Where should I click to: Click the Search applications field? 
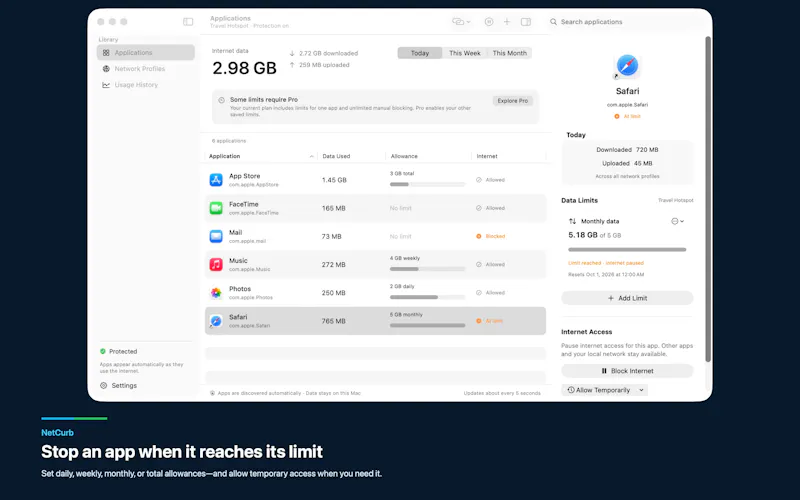point(626,22)
